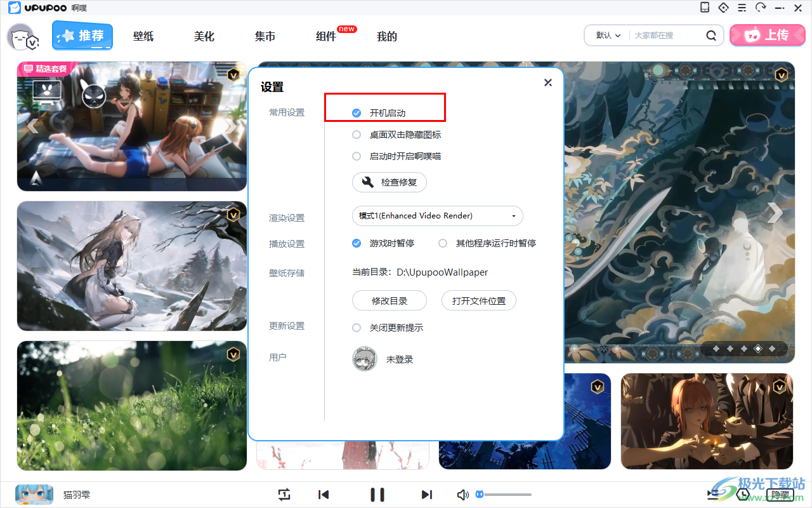Open the 模式1(Enhanced Video Render) dropdown
This screenshot has height=508, width=812.
[438, 216]
